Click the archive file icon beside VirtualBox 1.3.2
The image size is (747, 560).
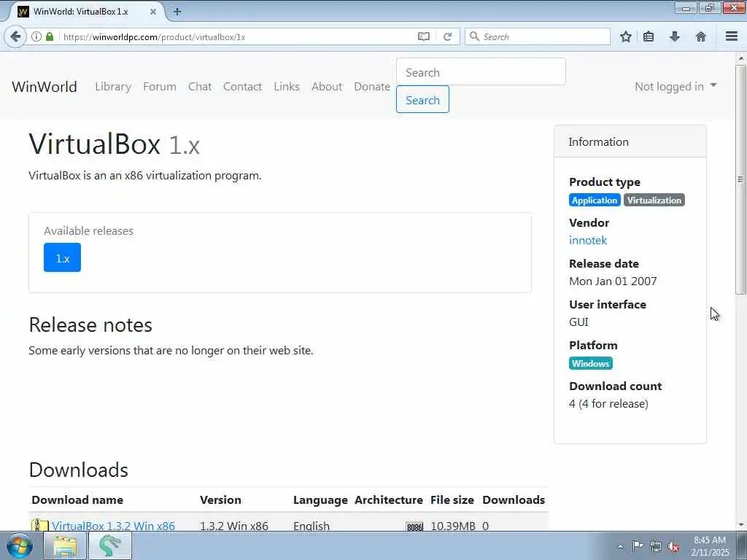[x=40, y=526]
